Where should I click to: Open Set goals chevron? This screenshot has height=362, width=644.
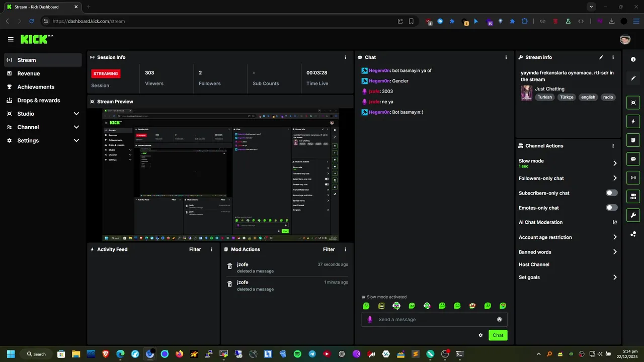[615, 277]
